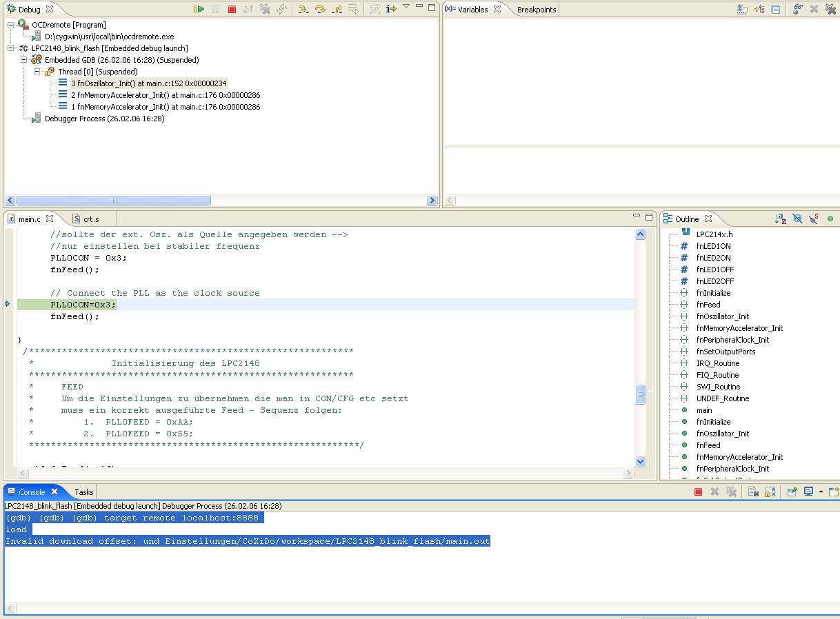840x619 pixels.
Task: Open the Debug view dropdown menu
Action: tap(406, 7)
